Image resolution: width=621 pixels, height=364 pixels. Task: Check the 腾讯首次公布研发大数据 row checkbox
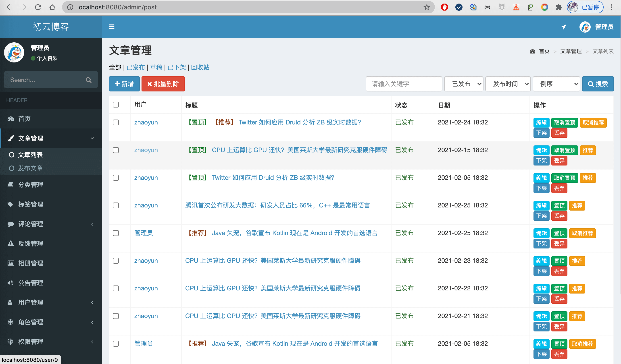coord(116,205)
